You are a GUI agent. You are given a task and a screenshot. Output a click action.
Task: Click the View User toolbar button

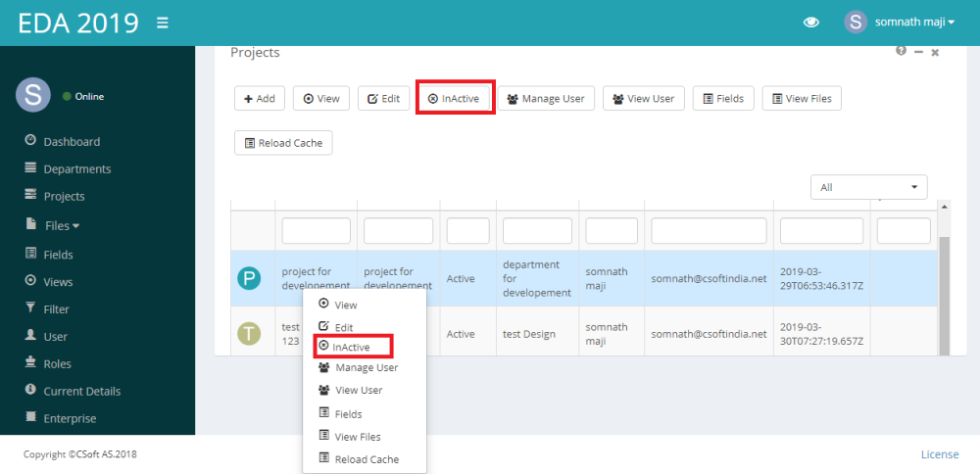(x=644, y=99)
